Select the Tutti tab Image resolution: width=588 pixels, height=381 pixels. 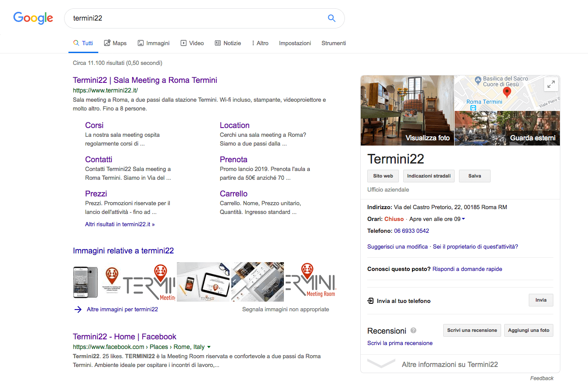pos(83,43)
